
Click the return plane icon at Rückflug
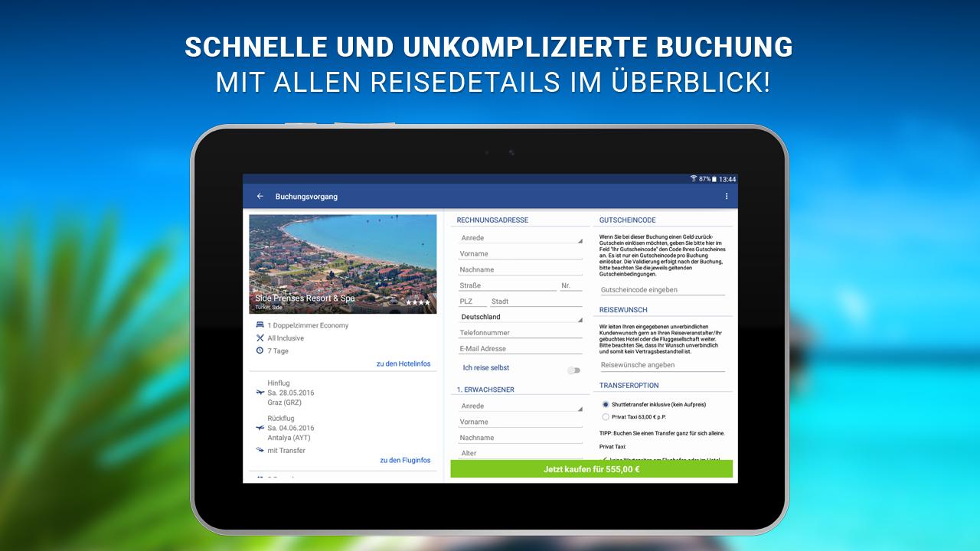[x=260, y=429]
